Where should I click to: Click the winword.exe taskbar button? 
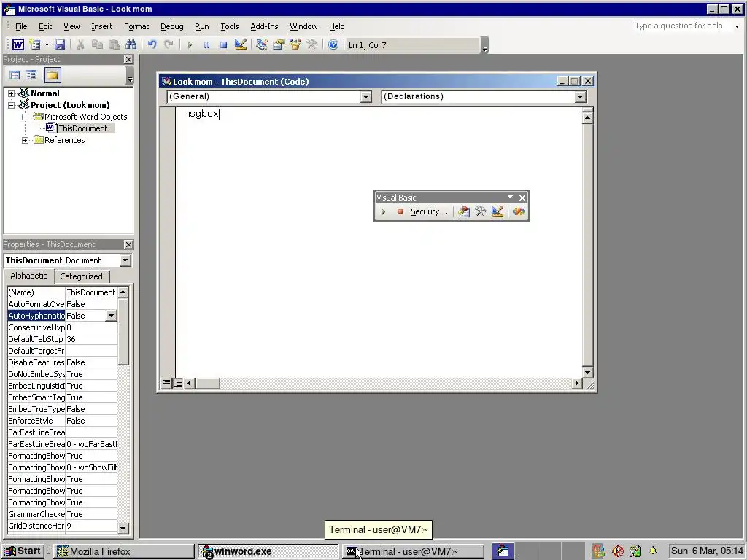pos(268,551)
